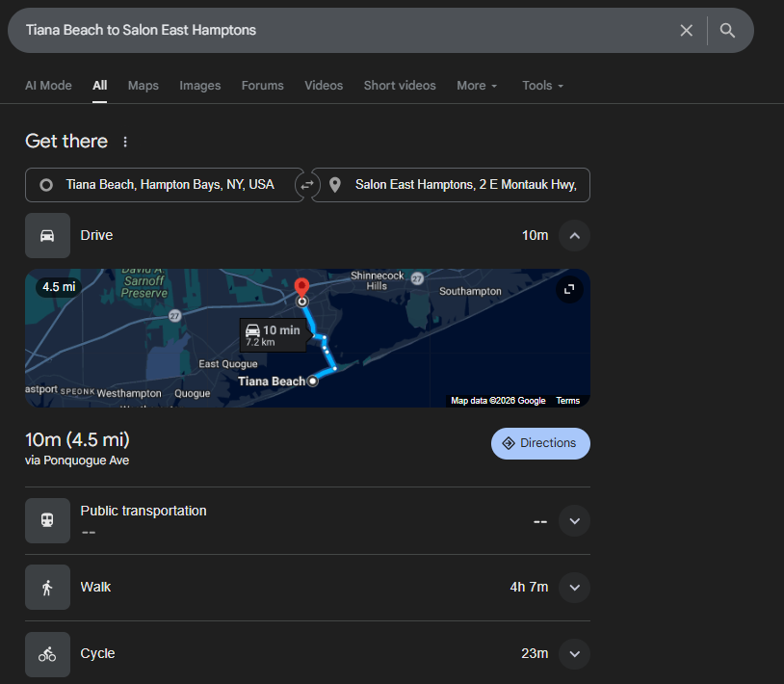Viewport: 784px width, 684px height.
Task: Expand the Walk route details
Action: (574, 588)
